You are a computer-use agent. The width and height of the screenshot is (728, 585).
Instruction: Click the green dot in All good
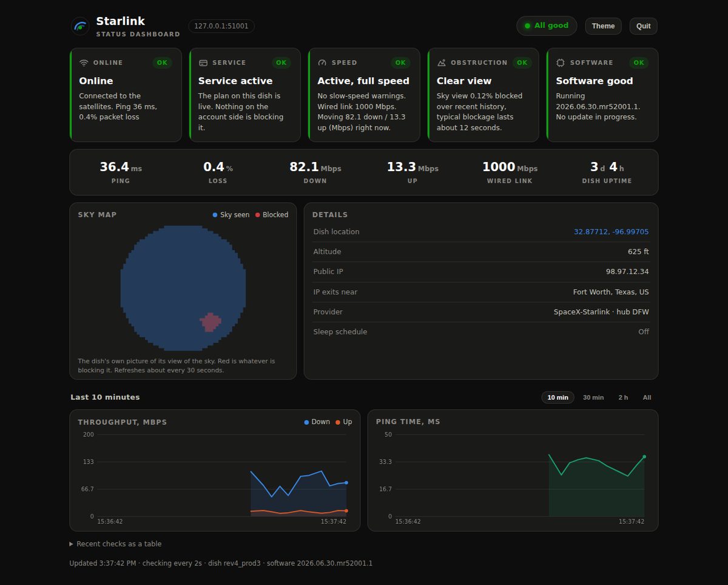(527, 25)
